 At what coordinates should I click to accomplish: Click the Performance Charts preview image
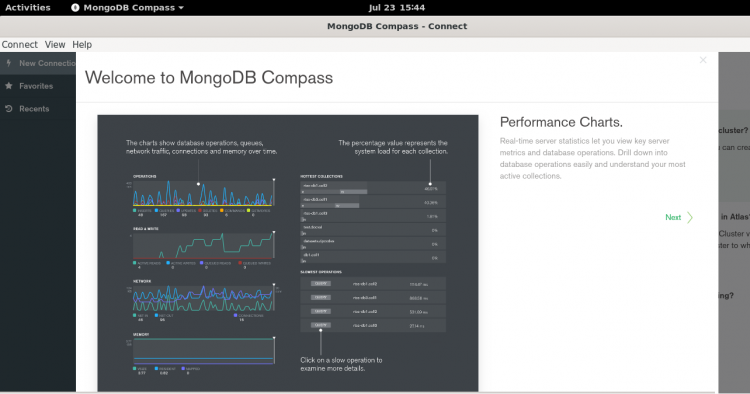[x=288, y=253]
